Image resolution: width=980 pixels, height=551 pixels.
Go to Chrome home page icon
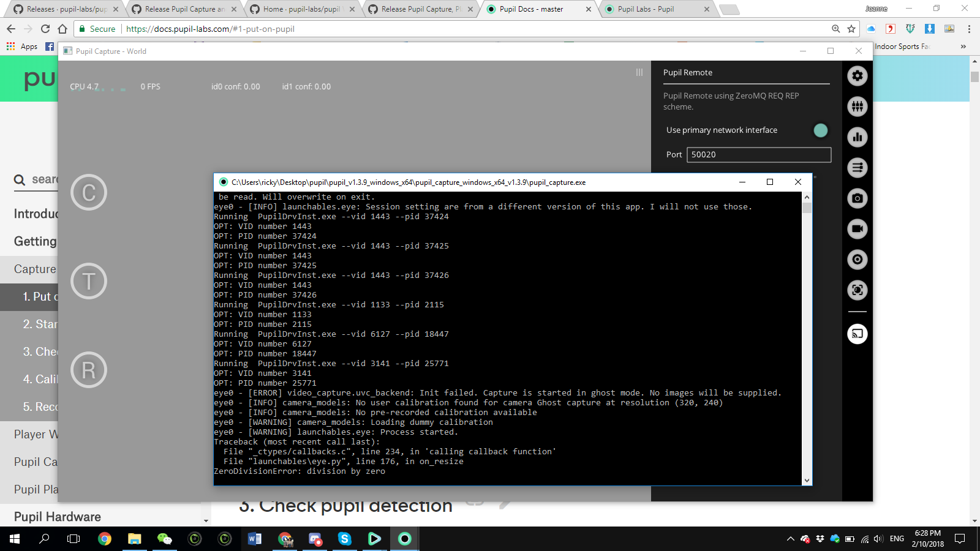tap(62, 29)
